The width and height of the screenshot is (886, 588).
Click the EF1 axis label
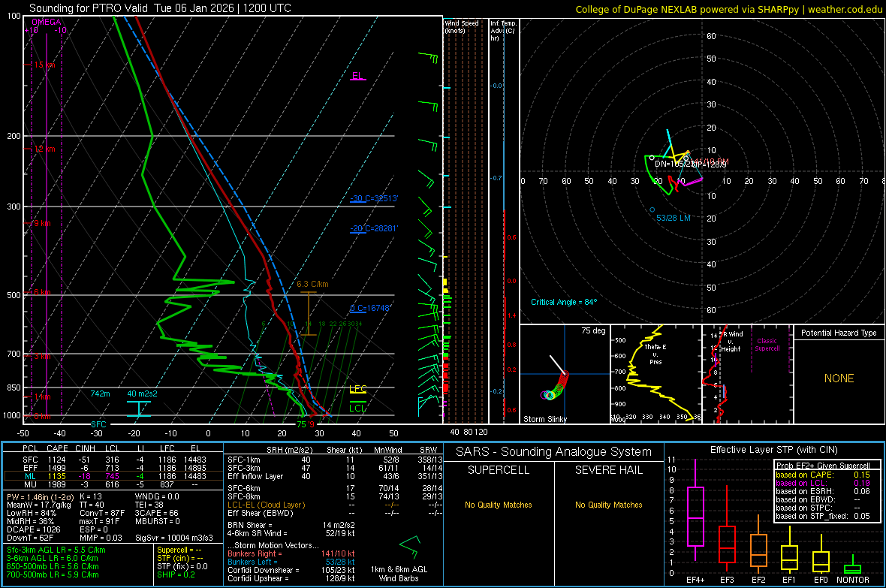pyautogui.click(x=789, y=580)
